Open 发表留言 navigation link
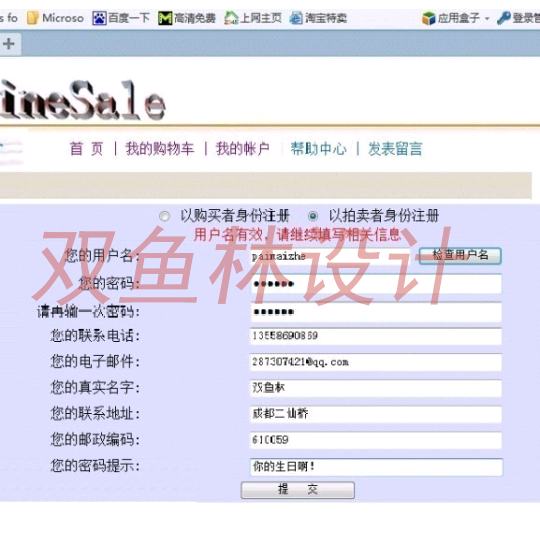The height and width of the screenshot is (540, 540). [395, 149]
